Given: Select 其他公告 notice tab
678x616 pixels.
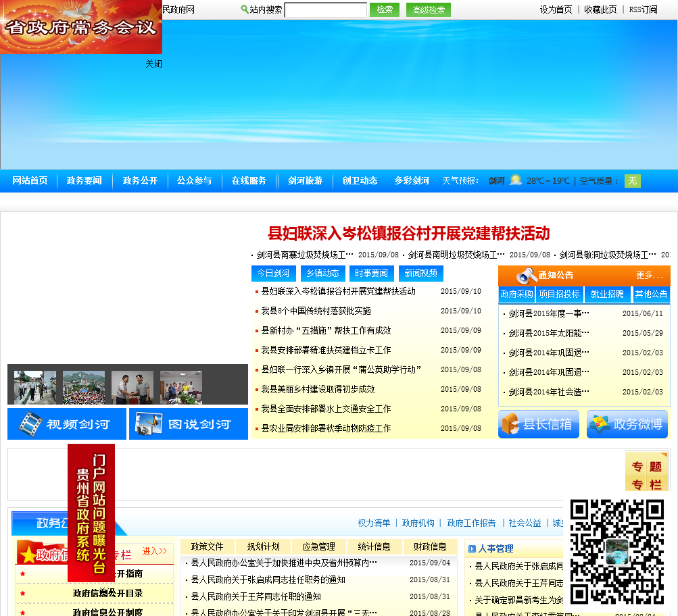Looking at the screenshot, I should [x=651, y=294].
